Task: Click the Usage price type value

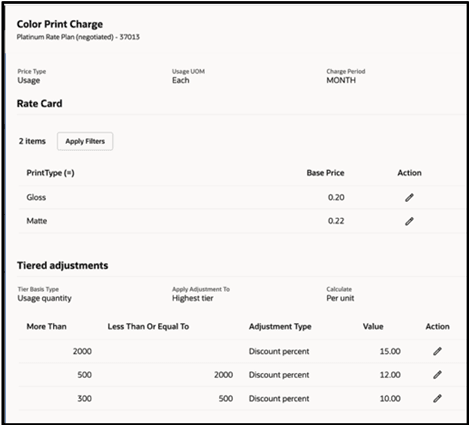Action: pyautogui.click(x=29, y=80)
